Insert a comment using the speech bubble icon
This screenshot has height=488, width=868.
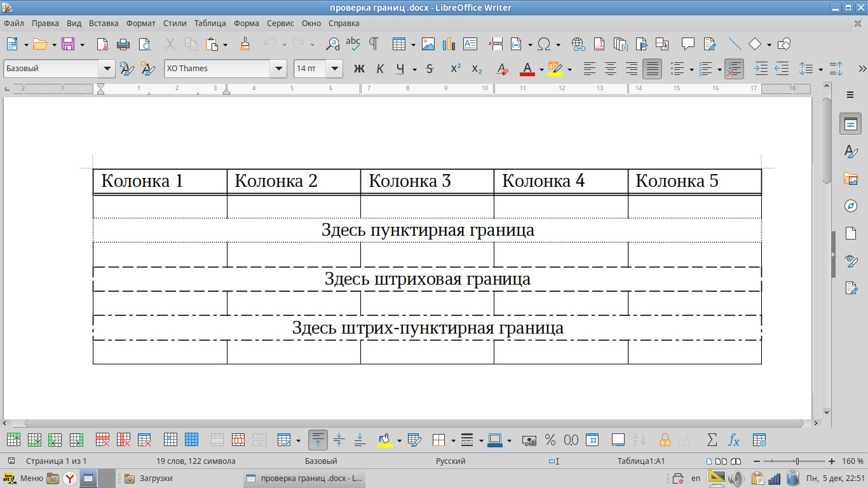[x=688, y=44]
